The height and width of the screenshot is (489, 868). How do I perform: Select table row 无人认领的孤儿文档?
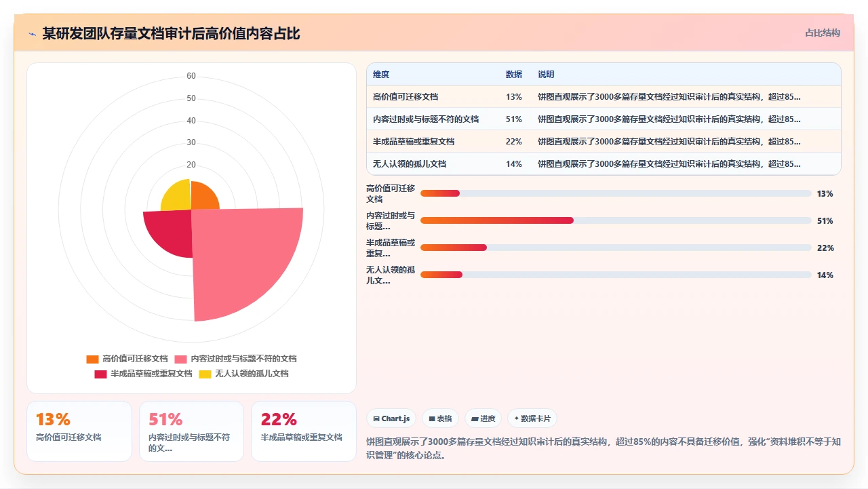click(x=604, y=163)
